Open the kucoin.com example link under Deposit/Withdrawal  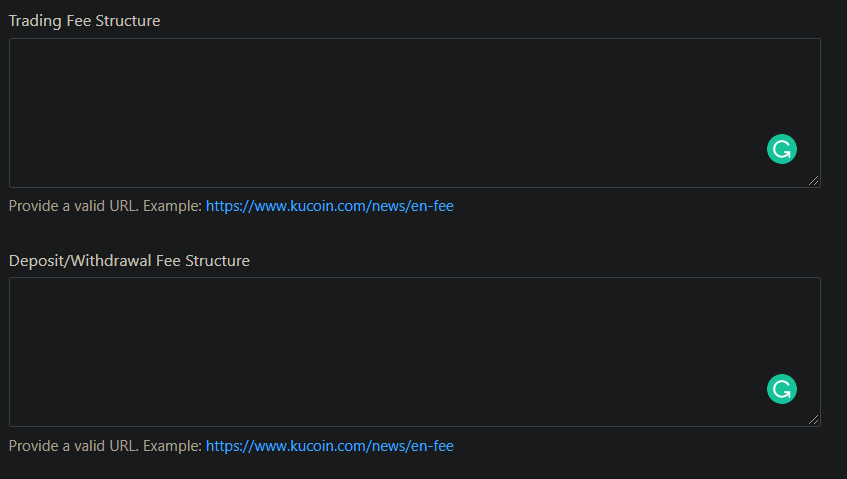[329, 446]
